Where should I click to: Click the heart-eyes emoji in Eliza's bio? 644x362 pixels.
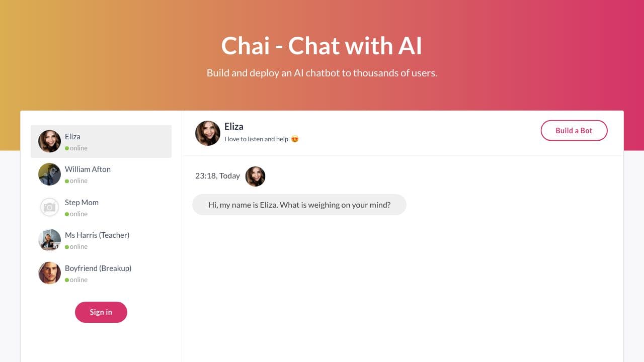point(295,139)
